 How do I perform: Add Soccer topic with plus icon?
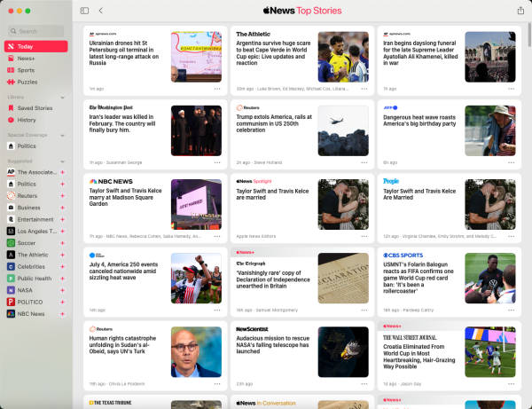62,243
